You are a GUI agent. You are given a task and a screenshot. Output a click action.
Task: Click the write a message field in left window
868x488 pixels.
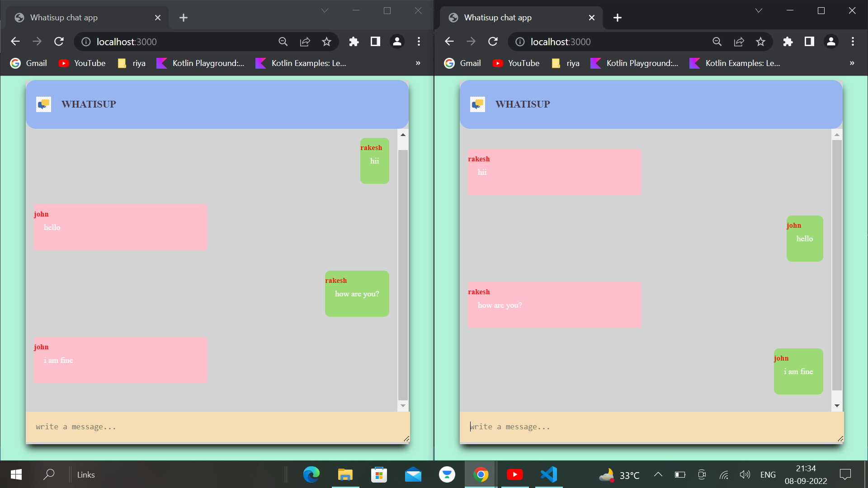point(181,426)
